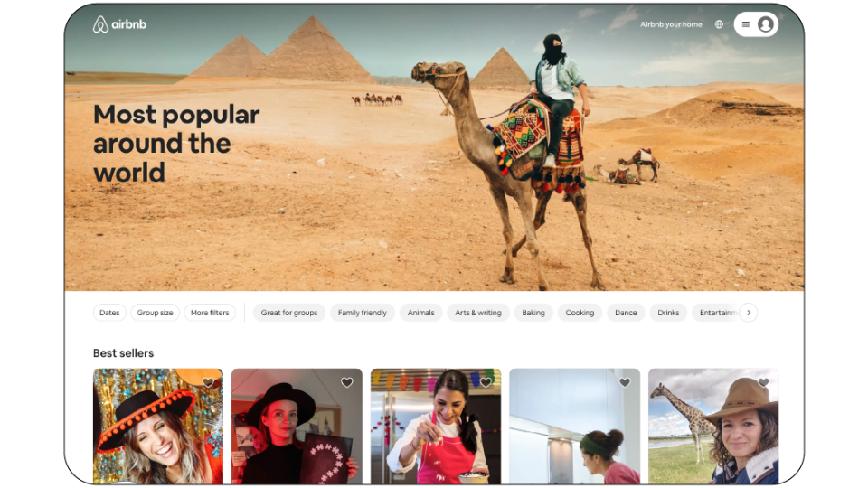Click the user profile avatar icon
The height and width of the screenshot is (488, 868).
(766, 24)
